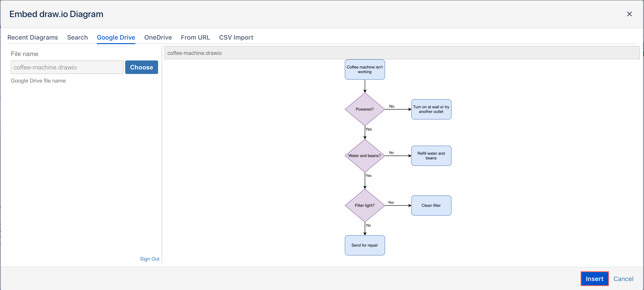Select the 'Coffee machine isn't working' start node
Image resolution: width=644 pixels, height=290 pixels.
tap(365, 69)
